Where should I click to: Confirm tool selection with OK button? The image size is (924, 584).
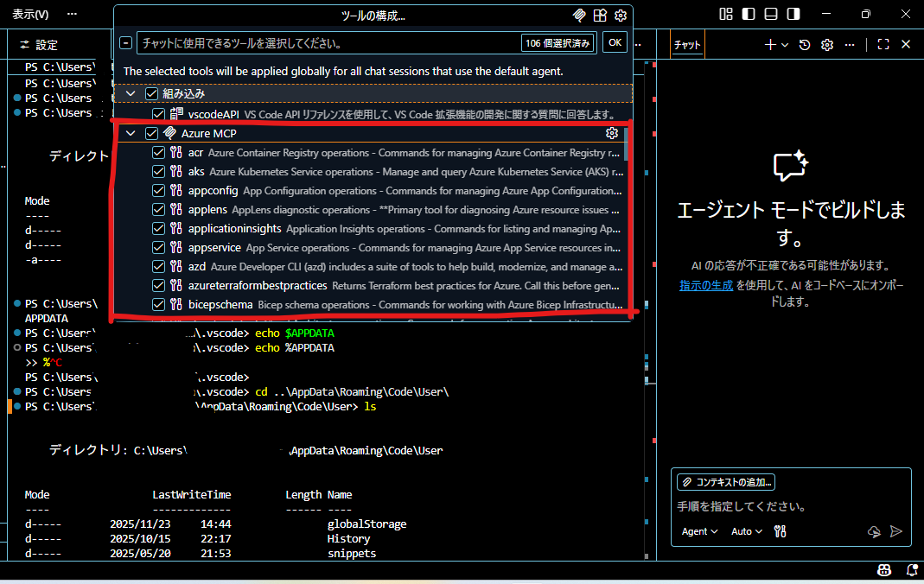point(615,43)
